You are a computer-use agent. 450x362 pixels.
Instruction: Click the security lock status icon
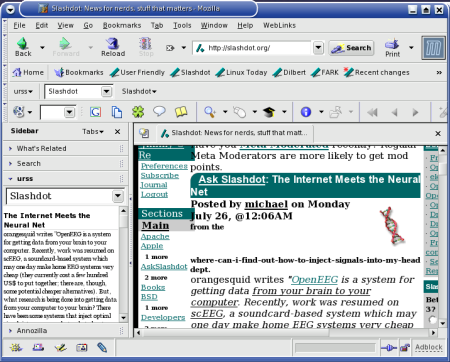[405, 348]
